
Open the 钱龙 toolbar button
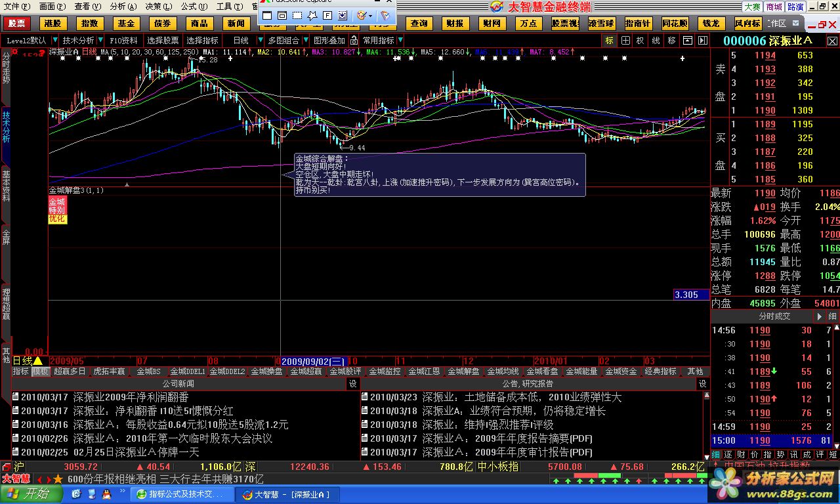point(711,24)
